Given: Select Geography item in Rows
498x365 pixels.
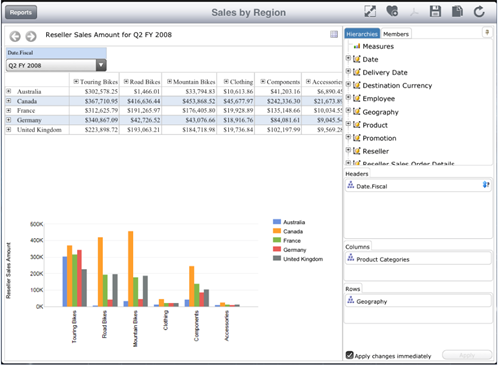Looking at the screenshot, I should coord(418,301).
